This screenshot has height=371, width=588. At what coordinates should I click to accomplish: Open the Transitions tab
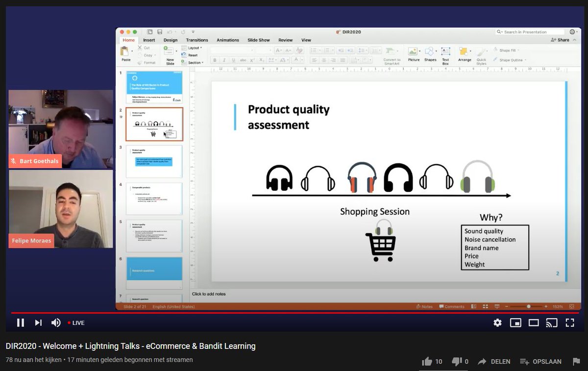click(x=197, y=40)
